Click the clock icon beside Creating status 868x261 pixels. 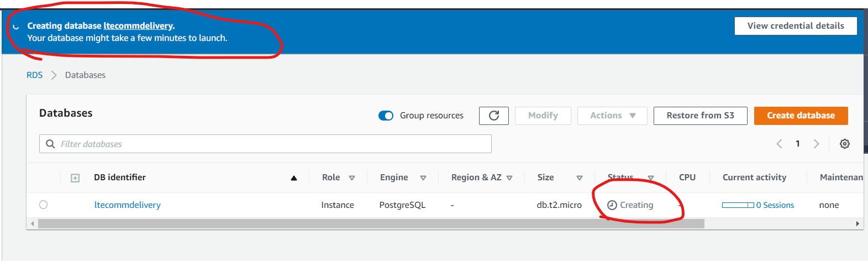612,205
